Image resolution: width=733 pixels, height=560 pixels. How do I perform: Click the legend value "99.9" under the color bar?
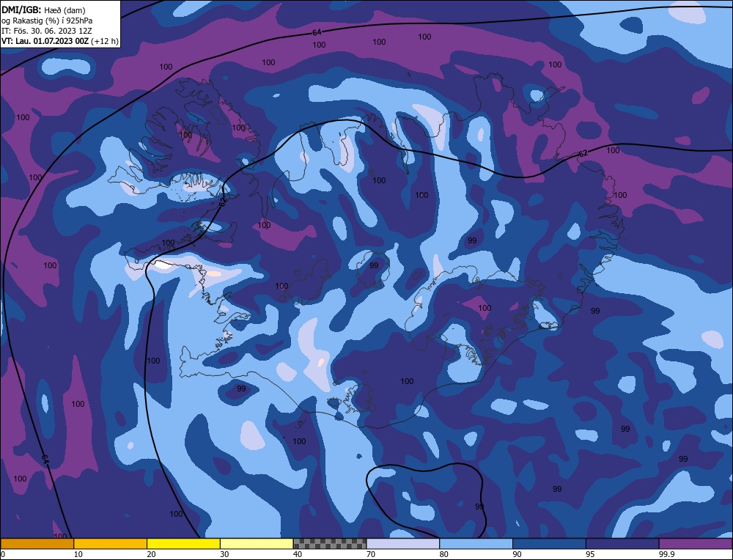point(666,554)
